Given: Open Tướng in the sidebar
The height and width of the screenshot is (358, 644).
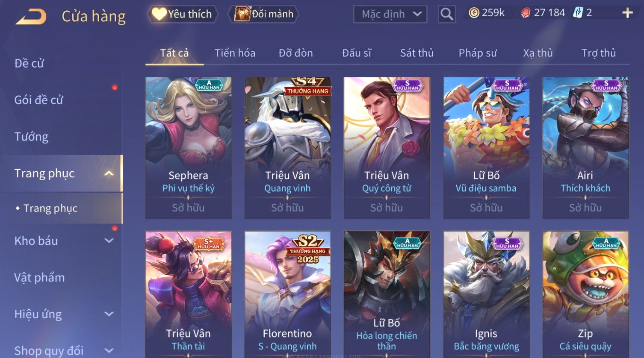Looking at the screenshot, I should [x=31, y=137].
